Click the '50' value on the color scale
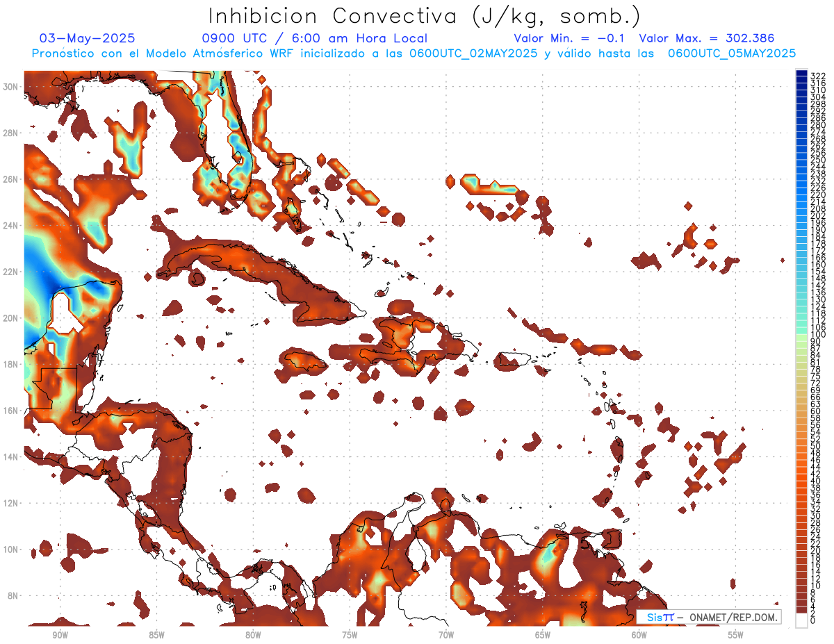The image size is (834, 644). [816, 446]
